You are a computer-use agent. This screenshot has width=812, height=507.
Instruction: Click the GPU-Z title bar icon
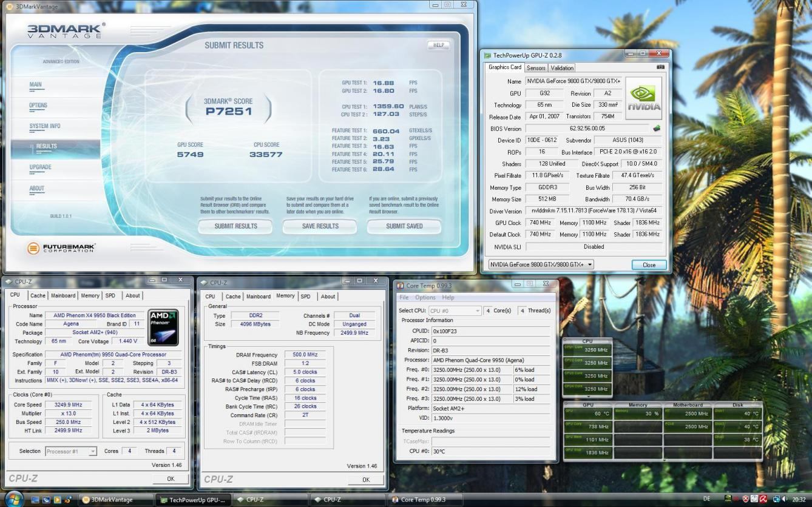[487, 55]
